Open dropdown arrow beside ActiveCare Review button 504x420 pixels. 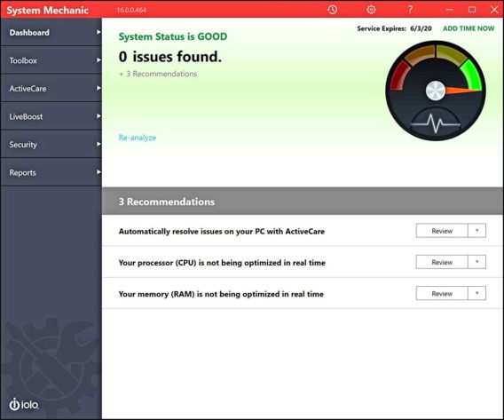click(x=477, y=231)
